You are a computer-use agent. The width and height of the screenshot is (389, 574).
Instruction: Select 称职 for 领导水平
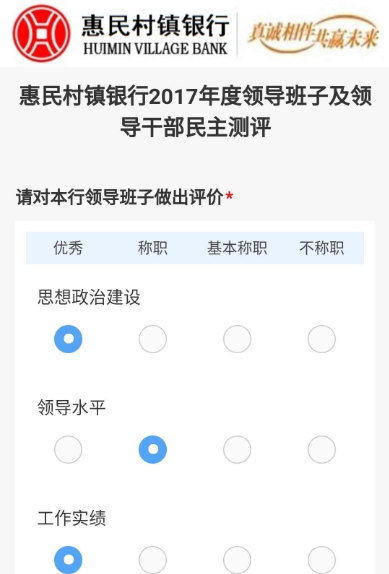pyautogui.click(x=153, y=450)
